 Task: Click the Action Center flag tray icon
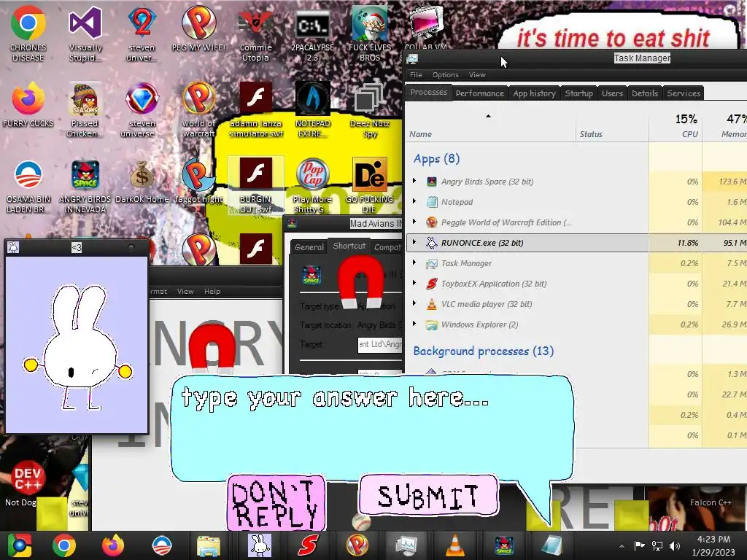639,545
